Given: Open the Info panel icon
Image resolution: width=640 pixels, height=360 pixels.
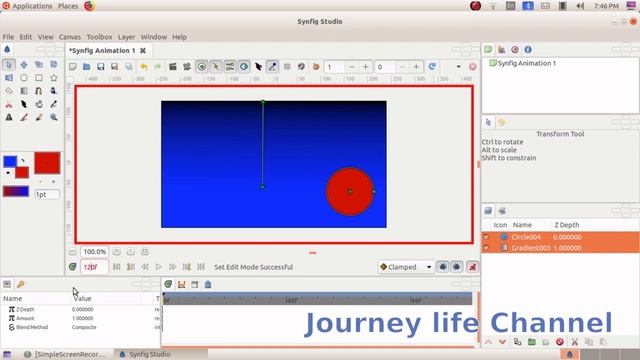Looking at the screenshot, I should pyautogui.click(x=528, y=49).
